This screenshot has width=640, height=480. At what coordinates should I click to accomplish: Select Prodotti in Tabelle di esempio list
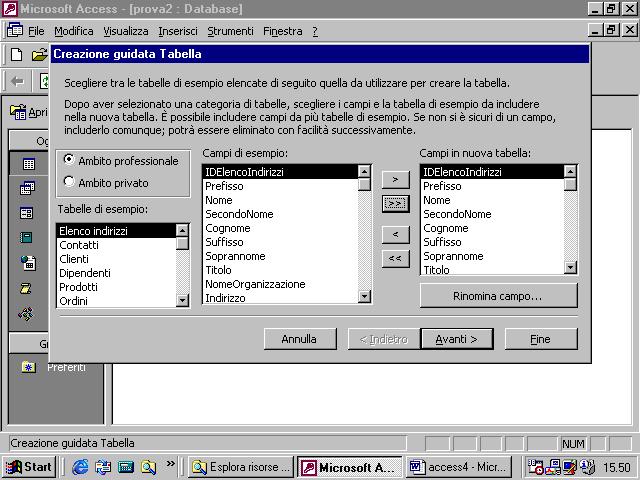click(117, 287)
